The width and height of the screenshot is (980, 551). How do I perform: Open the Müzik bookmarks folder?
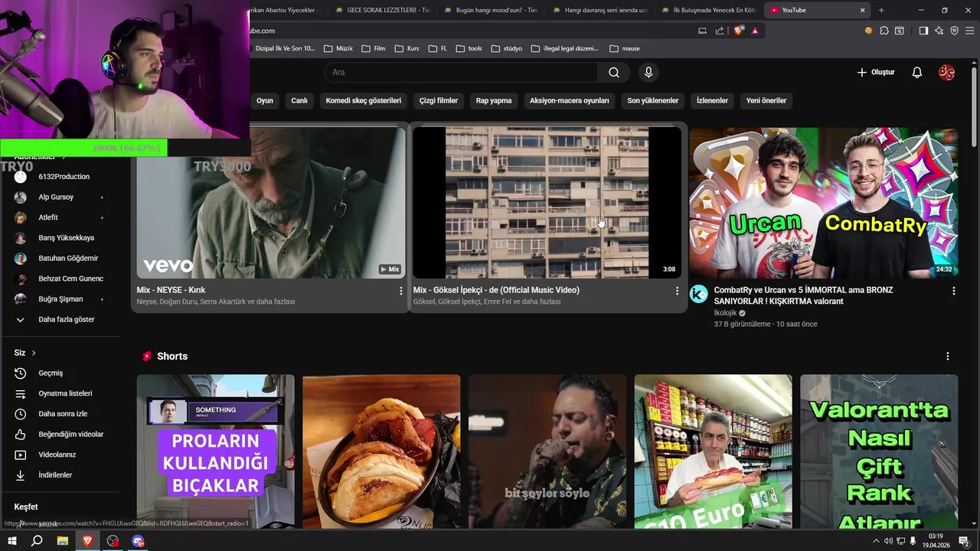pos(338,48)
